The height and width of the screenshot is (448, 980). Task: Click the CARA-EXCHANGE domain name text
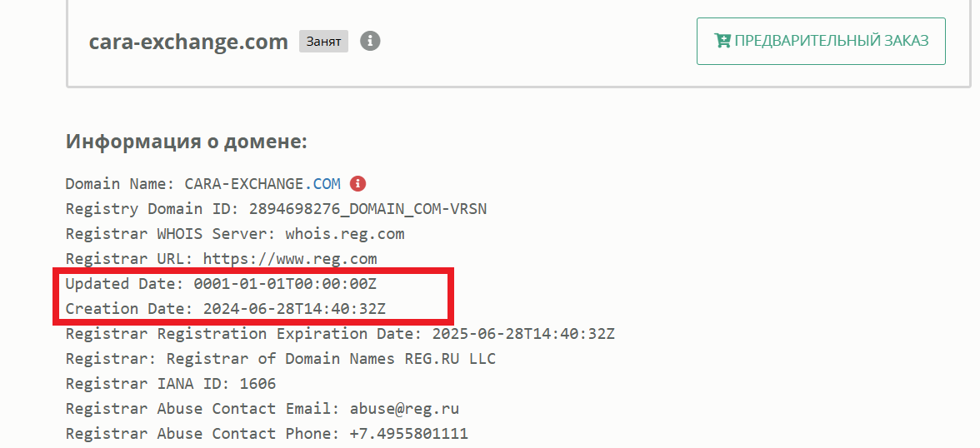[244, 184]
